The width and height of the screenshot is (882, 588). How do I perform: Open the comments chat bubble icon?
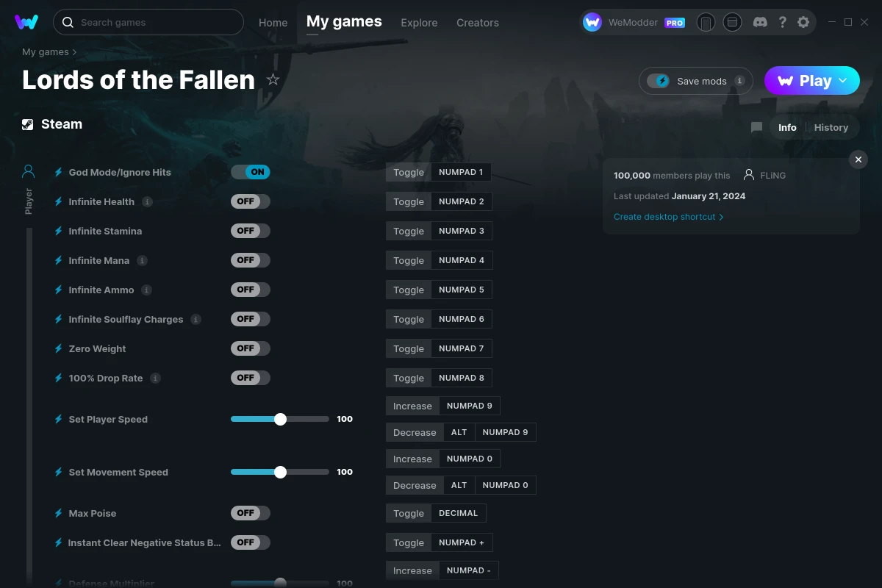point(756,127)
